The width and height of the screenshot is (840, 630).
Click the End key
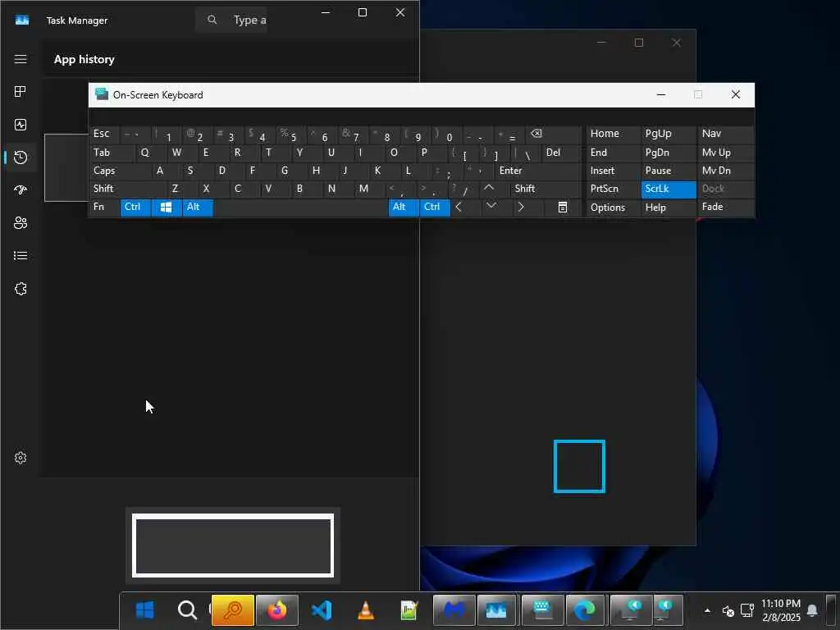pos(614,153)
